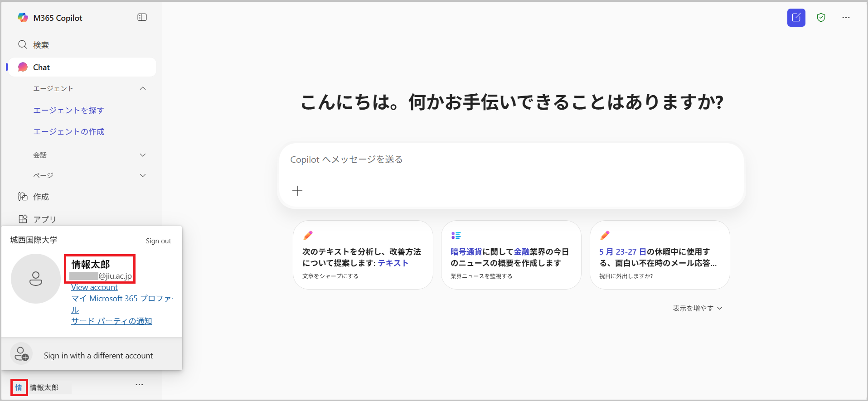The image size is (868, 401).
Task: Toggle the sidebar collapse panel icon
Action: [x=142, y=17]
